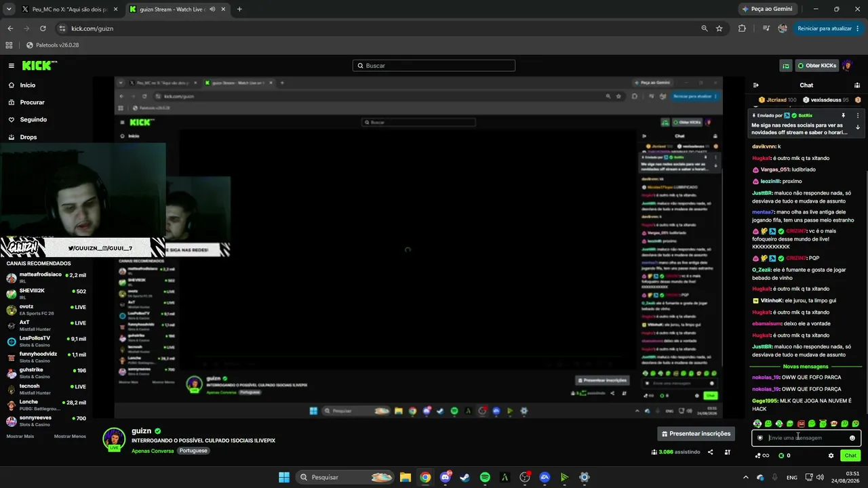This screenshot has width=868, height=488.
Task: Open SHEVIII2K recommended channel
Action: pos(46,293)
